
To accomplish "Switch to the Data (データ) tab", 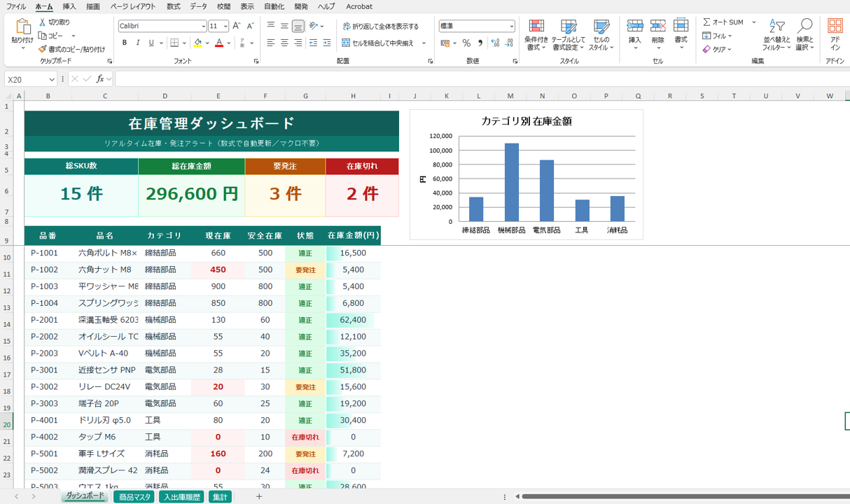I will (198, 6).
